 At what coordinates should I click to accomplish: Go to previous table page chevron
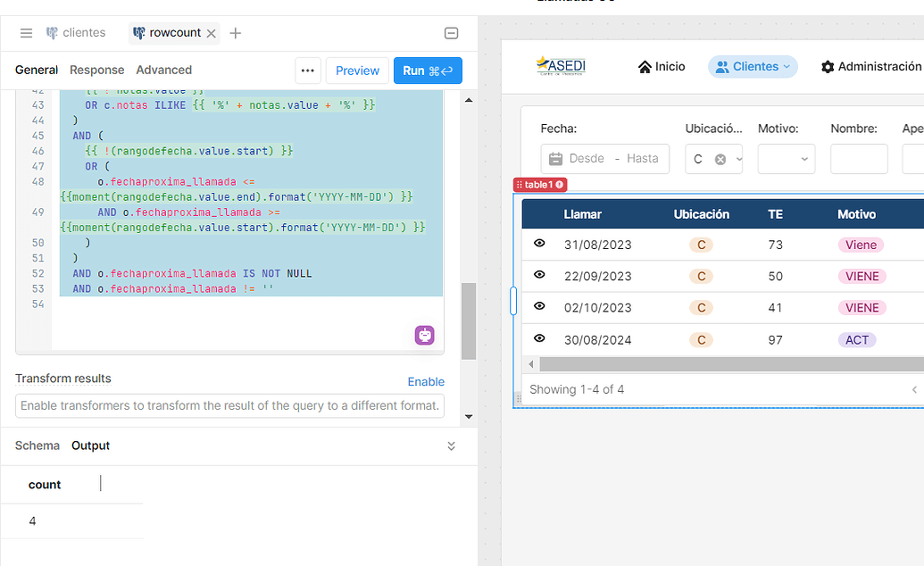914,390
